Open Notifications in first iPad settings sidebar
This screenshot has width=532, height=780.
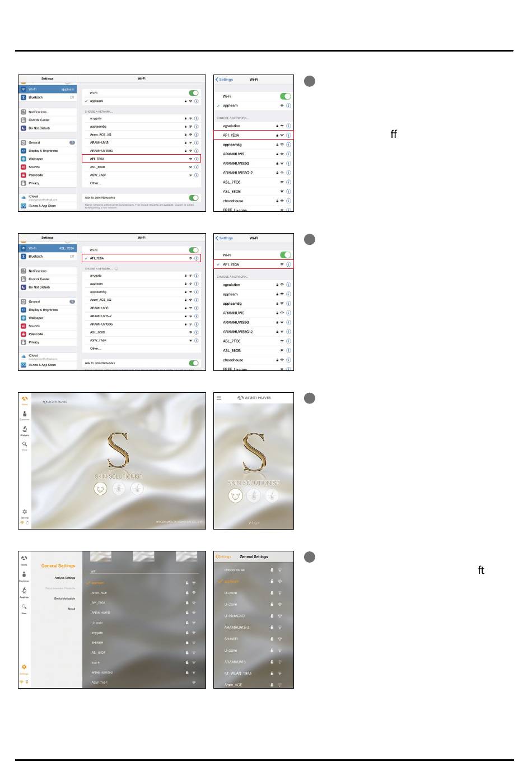click(x=48, y=112)
